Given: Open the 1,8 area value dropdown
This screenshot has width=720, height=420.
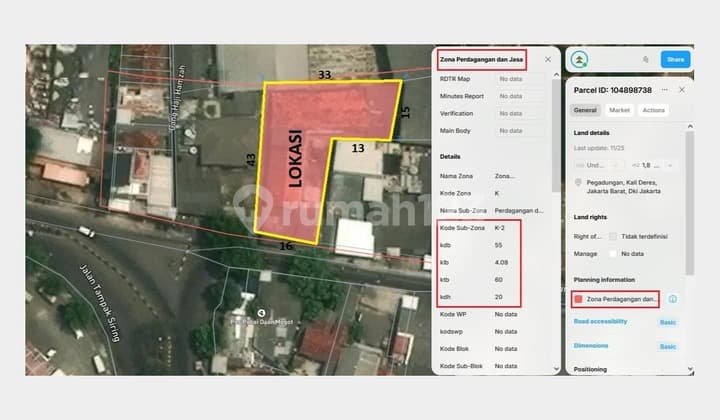Looking at the screenshot, I should tap(652, 165).
